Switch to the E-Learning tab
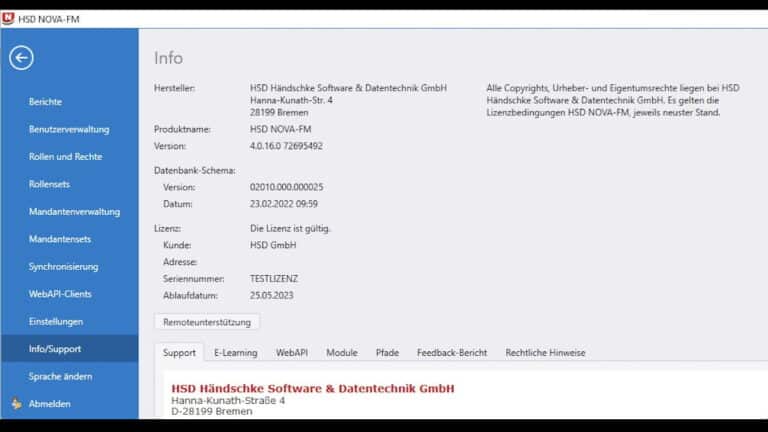The height and width of the screenshot is (432, 768). point(235,353)
